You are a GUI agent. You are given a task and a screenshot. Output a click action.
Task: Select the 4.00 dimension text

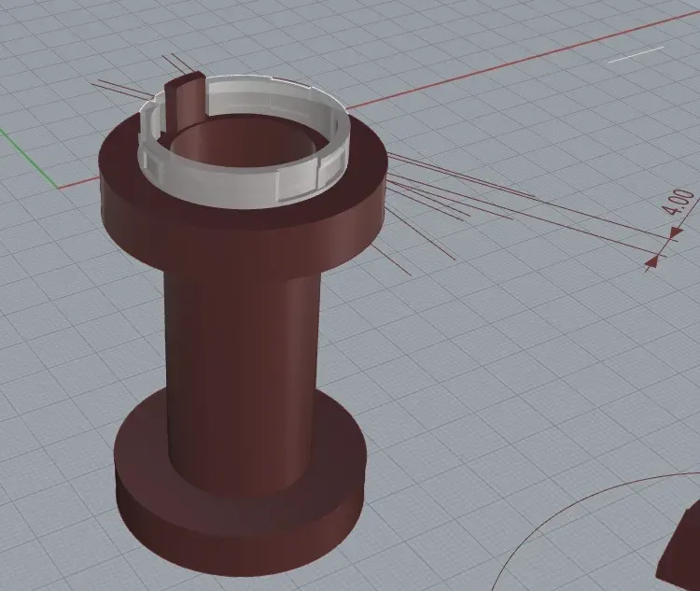pyautogui.click(x=679, y=202)
